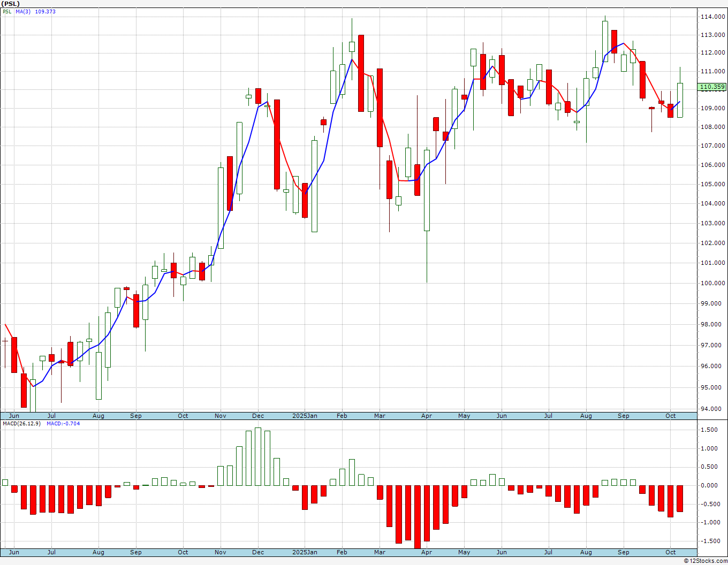Click "Apr" on the price chart time axis
Viewport: 728px width, 565px height.
click(427, 416)
